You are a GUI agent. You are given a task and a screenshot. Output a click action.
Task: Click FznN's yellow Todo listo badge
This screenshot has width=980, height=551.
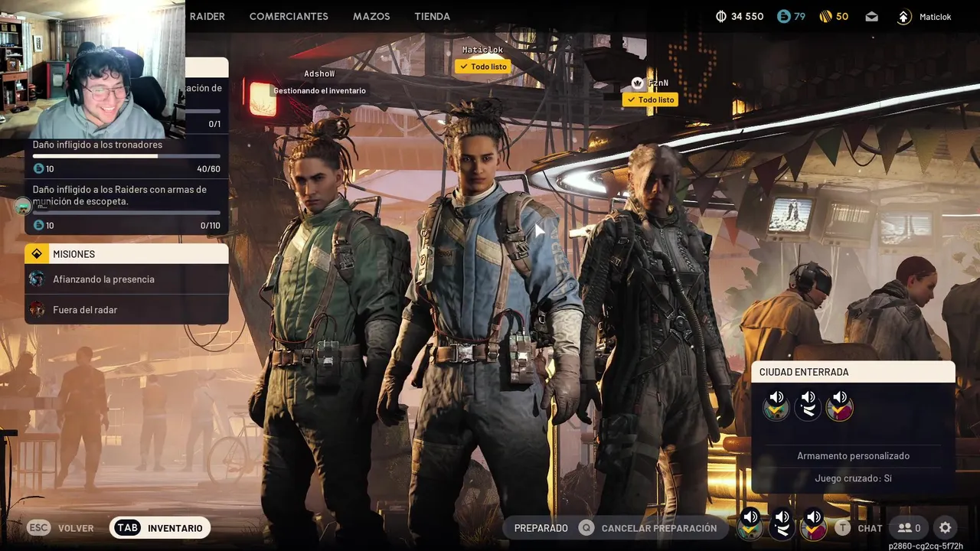coord(650,99)
